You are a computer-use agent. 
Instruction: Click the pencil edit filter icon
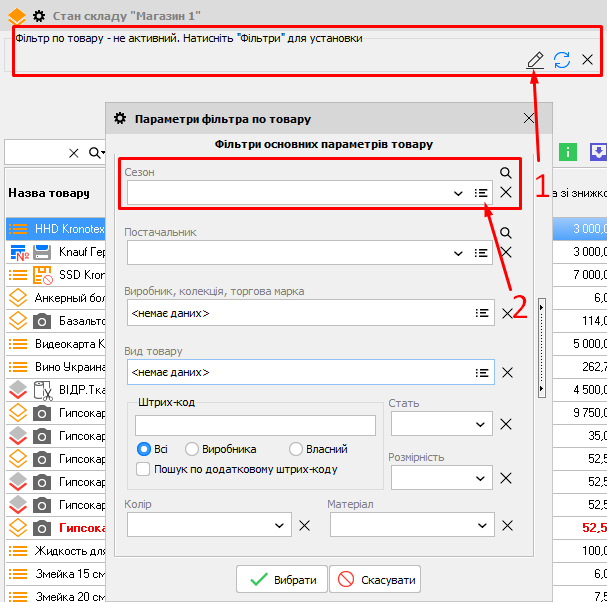[536, 60]
